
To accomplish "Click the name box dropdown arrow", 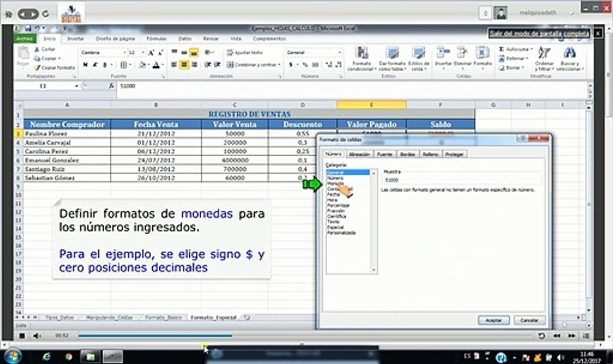I will coord(77,86).
